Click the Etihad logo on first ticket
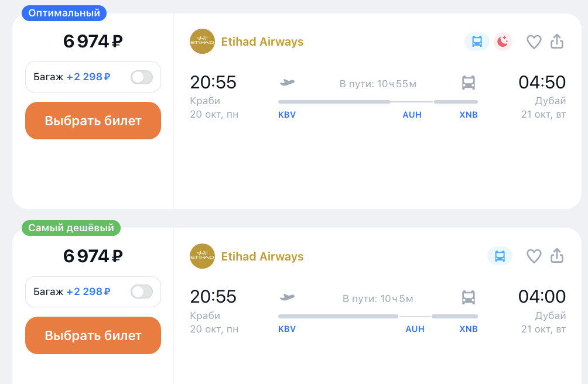Image resolution: width=588 pixels, height=384 pixels. (x=202, y=42)
